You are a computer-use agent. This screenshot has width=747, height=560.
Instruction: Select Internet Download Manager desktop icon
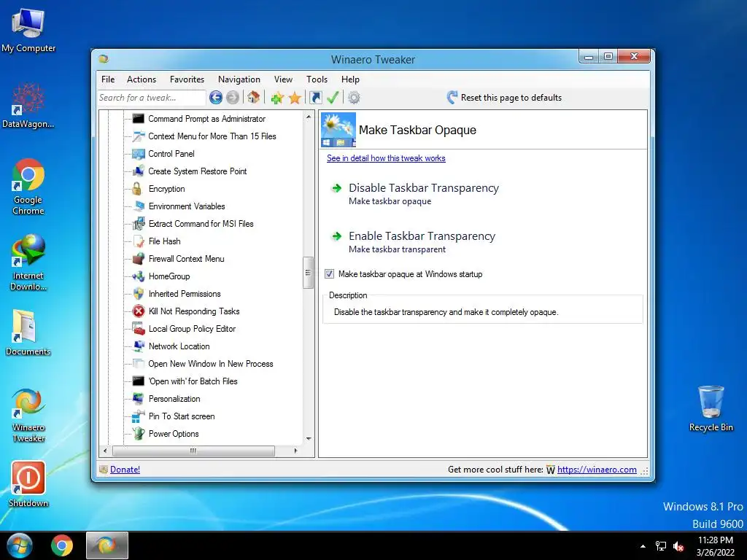28,262
